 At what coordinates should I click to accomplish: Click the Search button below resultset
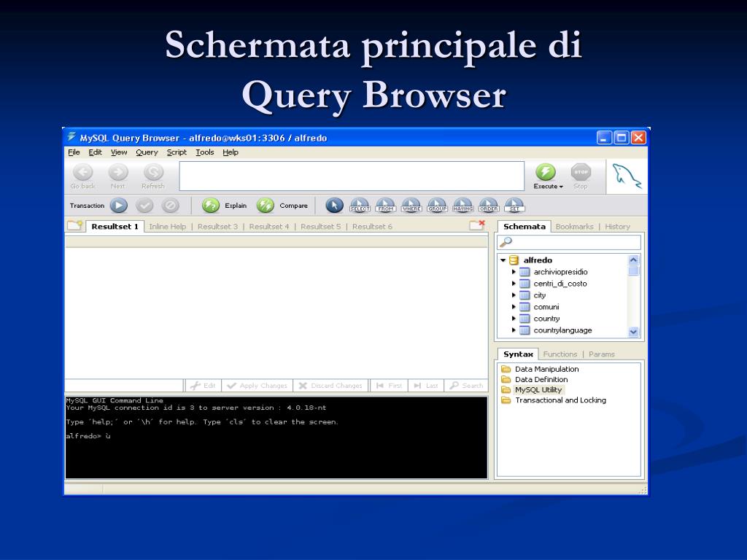click(x=466, y=386)
